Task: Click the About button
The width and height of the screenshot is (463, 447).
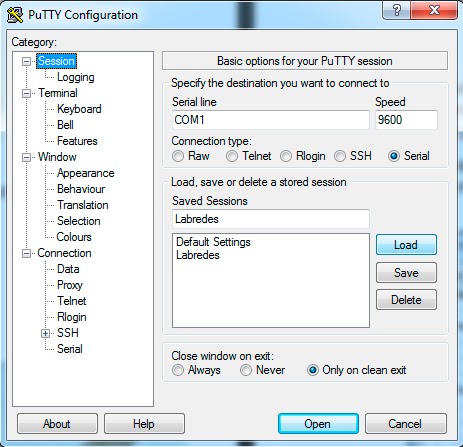Action: pyautogui.click(x=57, y=424)
